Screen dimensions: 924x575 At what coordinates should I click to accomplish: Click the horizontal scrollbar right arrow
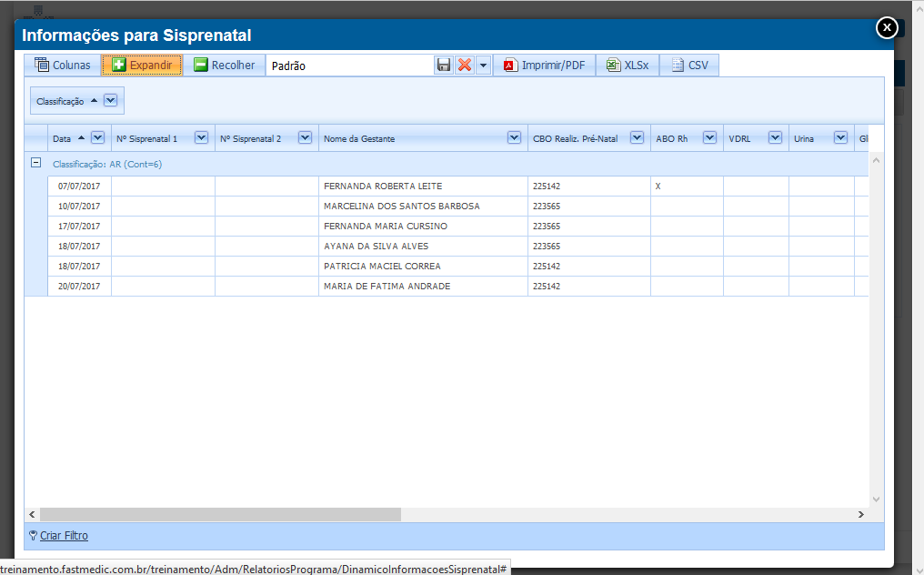tap(861, 514)
